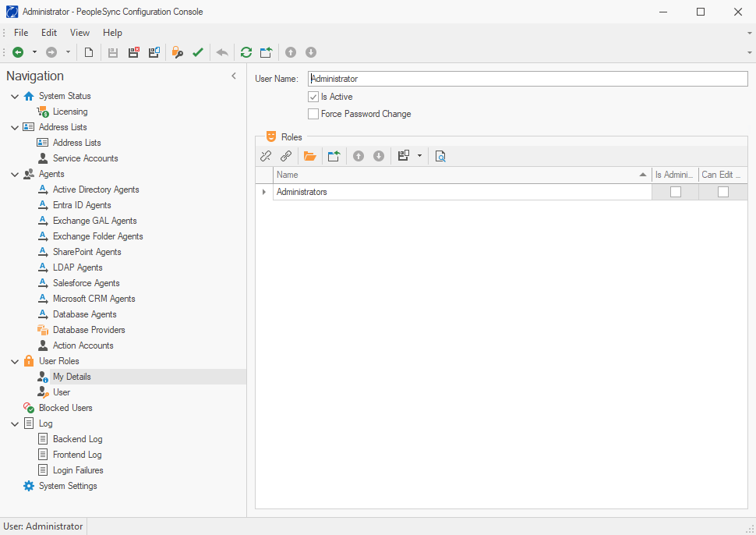The width and height of the screenshot is (756, 535).
Task: Create a new document with the blank page icon
Action: click(89, 52)
